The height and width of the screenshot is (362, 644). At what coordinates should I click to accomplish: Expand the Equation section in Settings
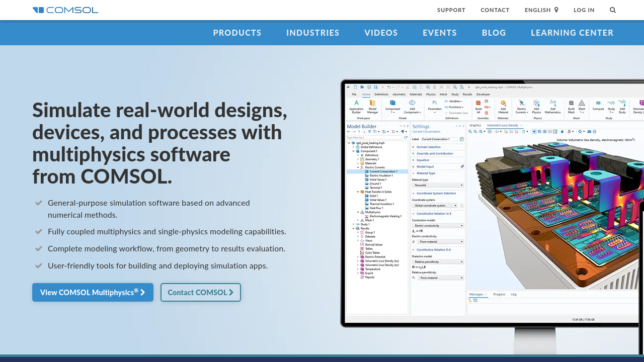pos(423,160)
